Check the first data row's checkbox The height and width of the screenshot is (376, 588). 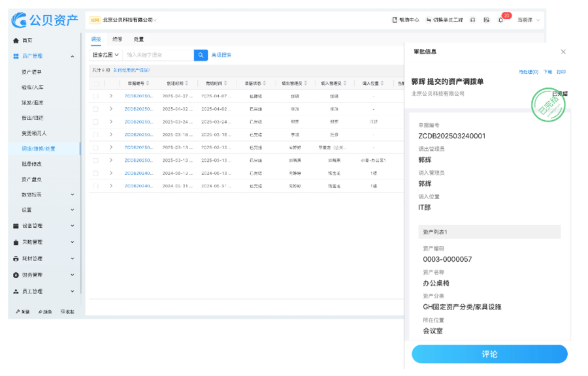click(95, 95)
